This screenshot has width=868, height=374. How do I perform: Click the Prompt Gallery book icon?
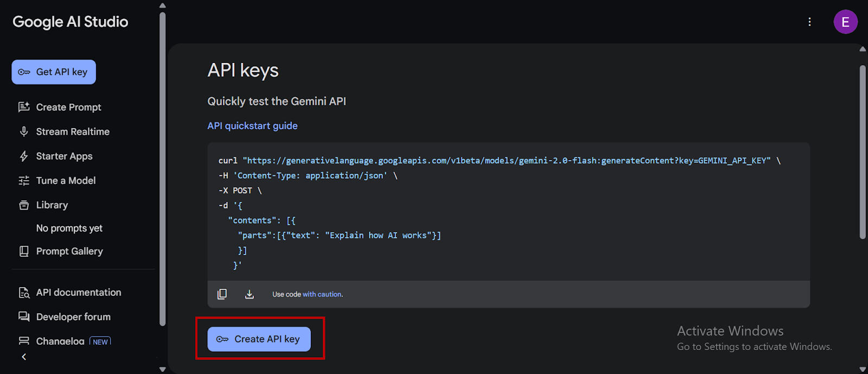point(24,251)
